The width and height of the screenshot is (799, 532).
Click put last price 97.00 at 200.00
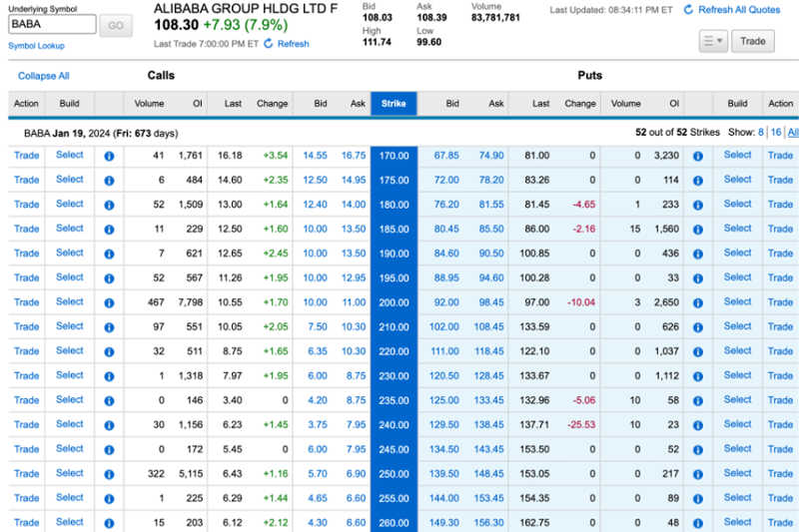coord(537,301)
